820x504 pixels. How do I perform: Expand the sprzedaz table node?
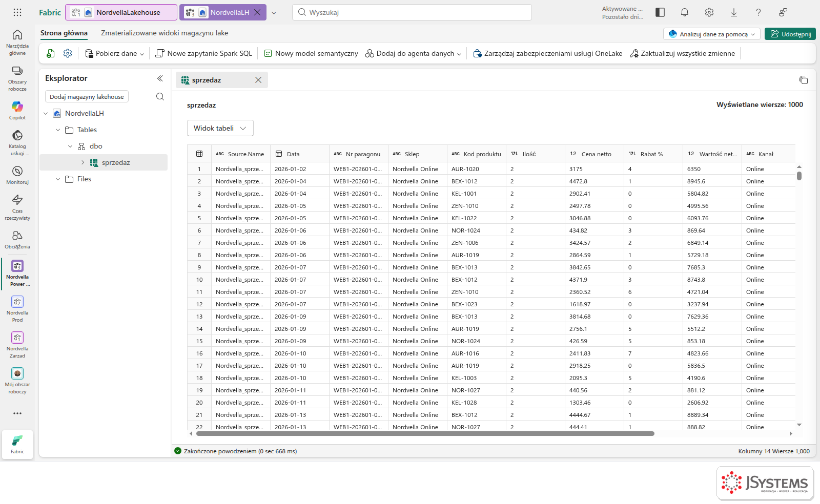click(83, 162)
